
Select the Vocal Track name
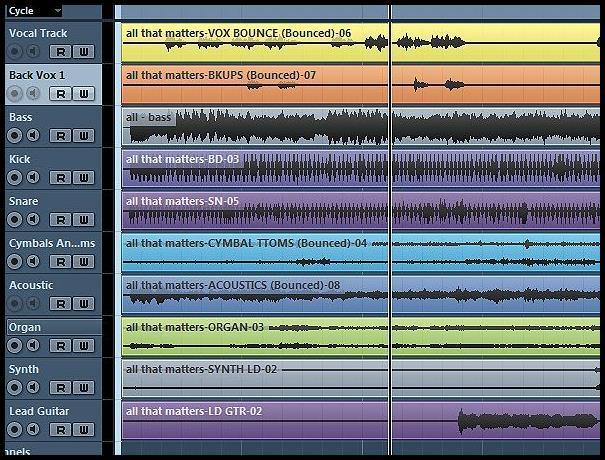pyautogui.click(x=38, y=34)
